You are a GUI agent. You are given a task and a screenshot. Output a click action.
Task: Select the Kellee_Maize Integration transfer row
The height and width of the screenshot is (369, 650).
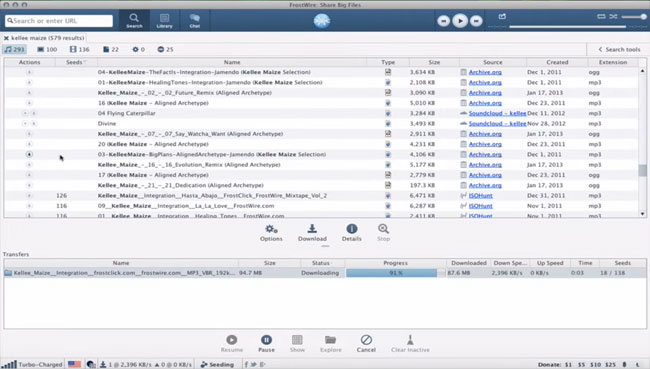(325, 273)
